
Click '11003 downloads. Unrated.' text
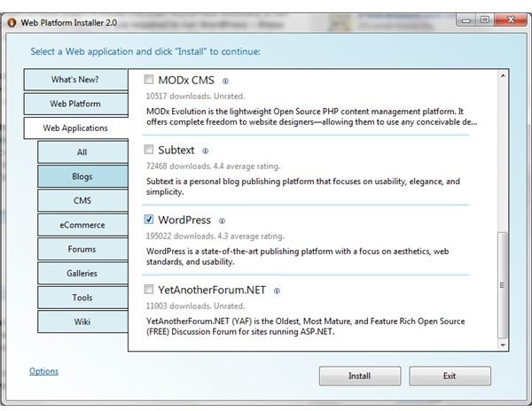pos(195,306)
